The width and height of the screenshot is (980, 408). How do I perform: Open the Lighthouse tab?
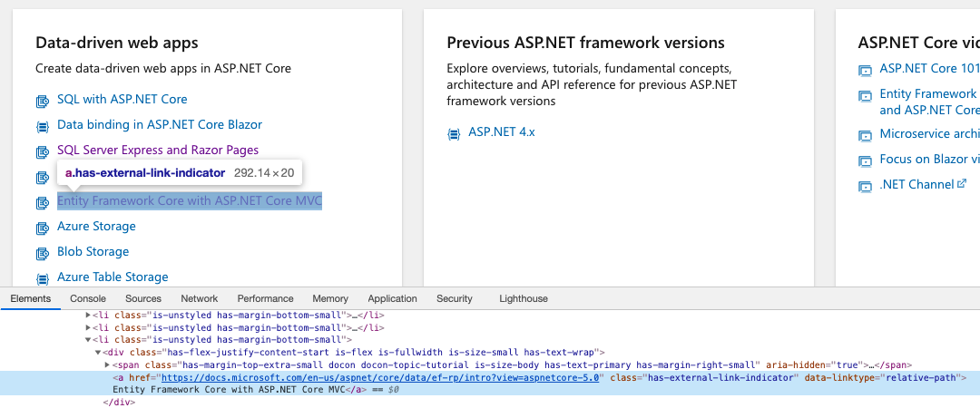[524, 298]
